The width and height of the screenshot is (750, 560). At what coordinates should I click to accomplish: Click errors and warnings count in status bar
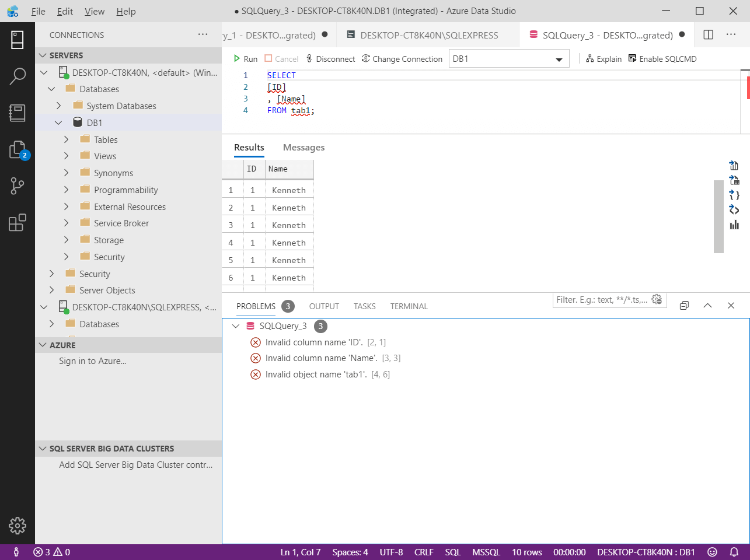pos(52,552)
